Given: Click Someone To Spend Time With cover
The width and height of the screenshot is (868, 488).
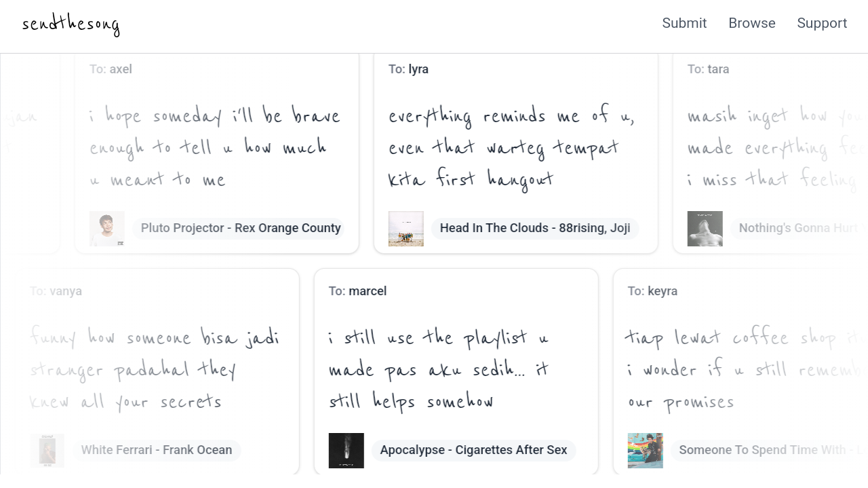Looking at the screenshot, I should [x=646, y=451].
